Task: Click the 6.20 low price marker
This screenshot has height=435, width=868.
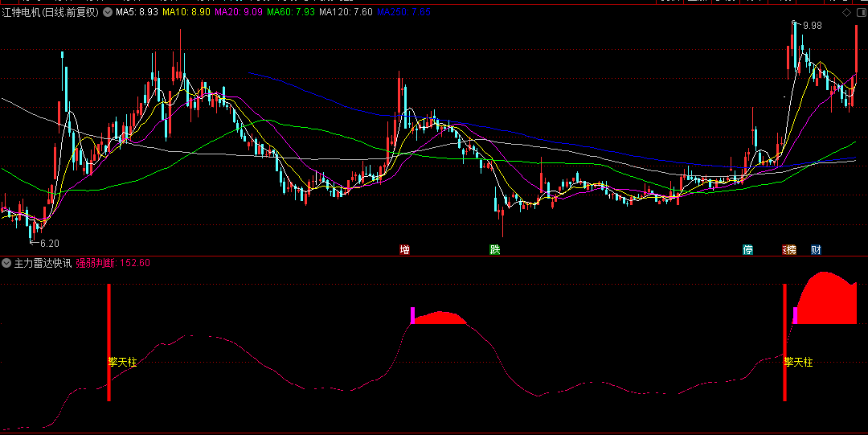Action: 47,243
